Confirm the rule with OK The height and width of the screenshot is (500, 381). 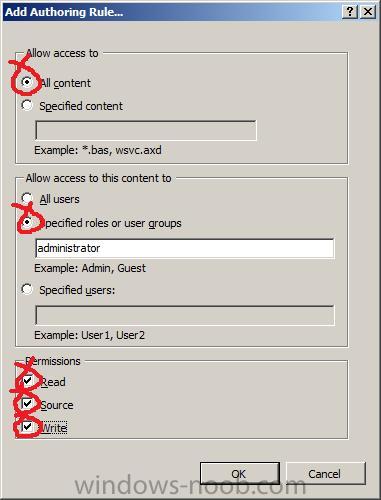click(240, 473)
